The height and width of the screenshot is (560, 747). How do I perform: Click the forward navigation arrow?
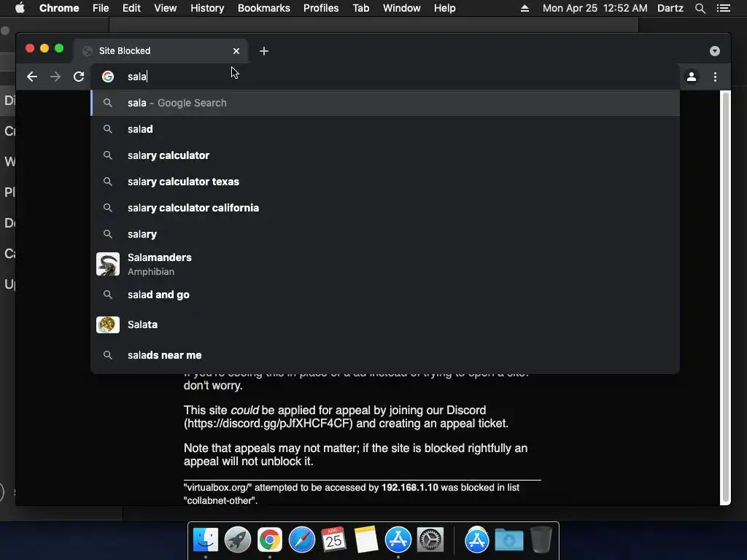click(55, 77)
